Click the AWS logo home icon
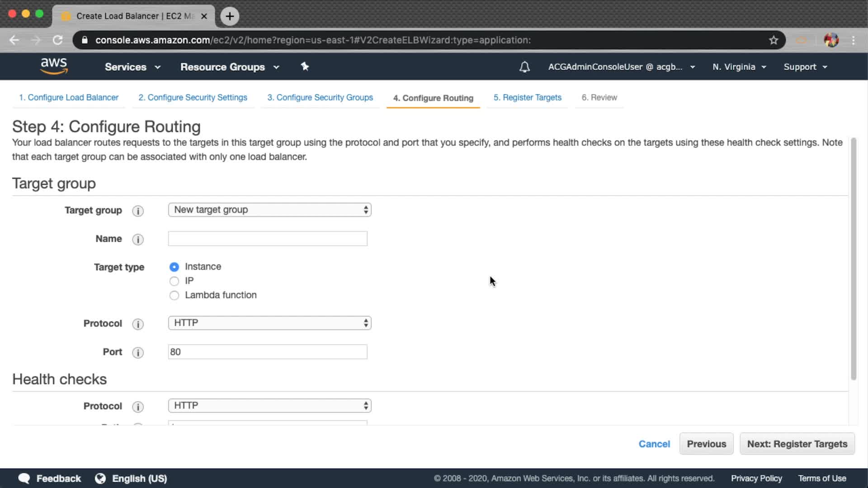 coord(54,66)
